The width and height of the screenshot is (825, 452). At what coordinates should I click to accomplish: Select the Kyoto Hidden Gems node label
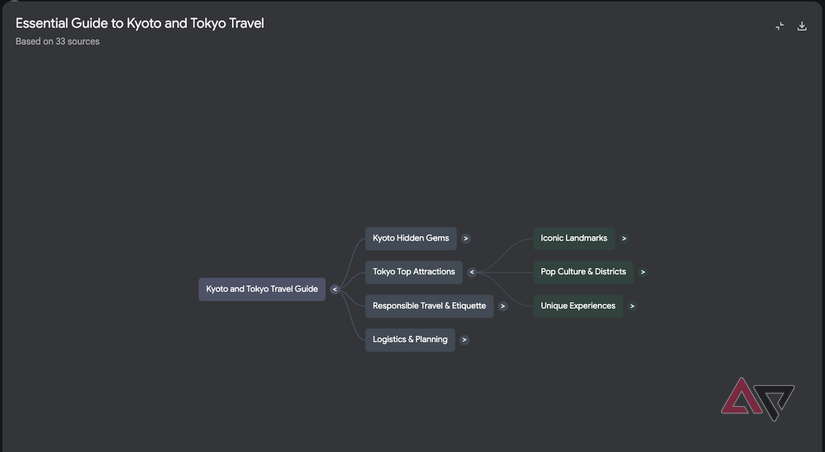tap(410, 238)
